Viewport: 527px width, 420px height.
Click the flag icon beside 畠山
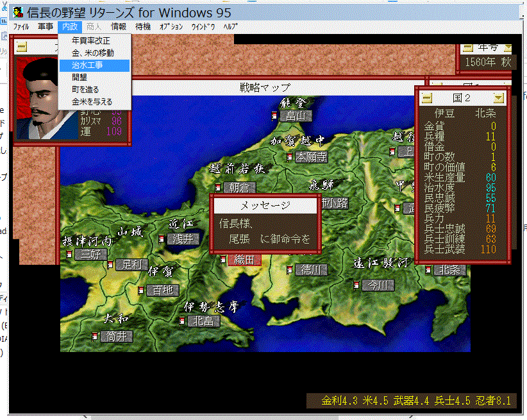click(x=274, y=116)
